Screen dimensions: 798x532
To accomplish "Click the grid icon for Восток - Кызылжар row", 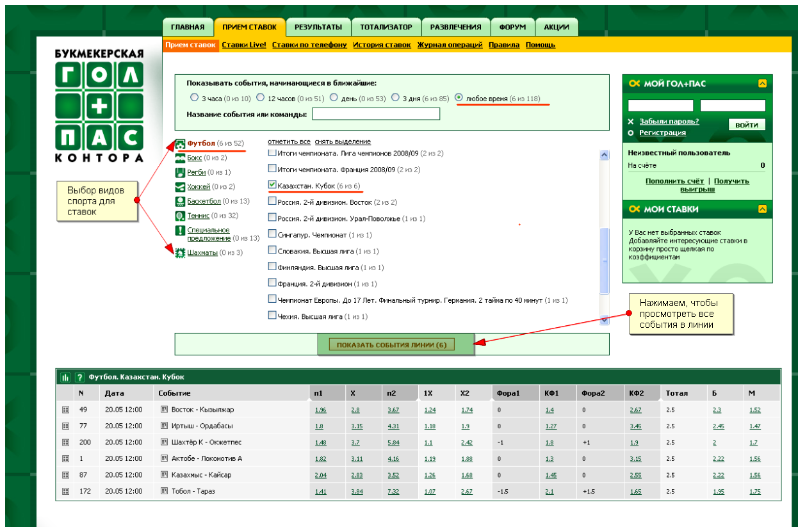I will [x=65, y=410].
